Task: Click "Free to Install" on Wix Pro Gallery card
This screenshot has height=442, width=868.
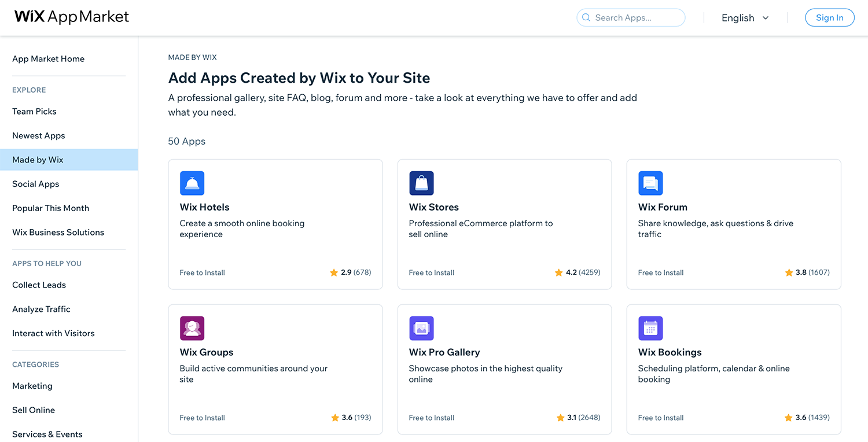Action: 432,418
